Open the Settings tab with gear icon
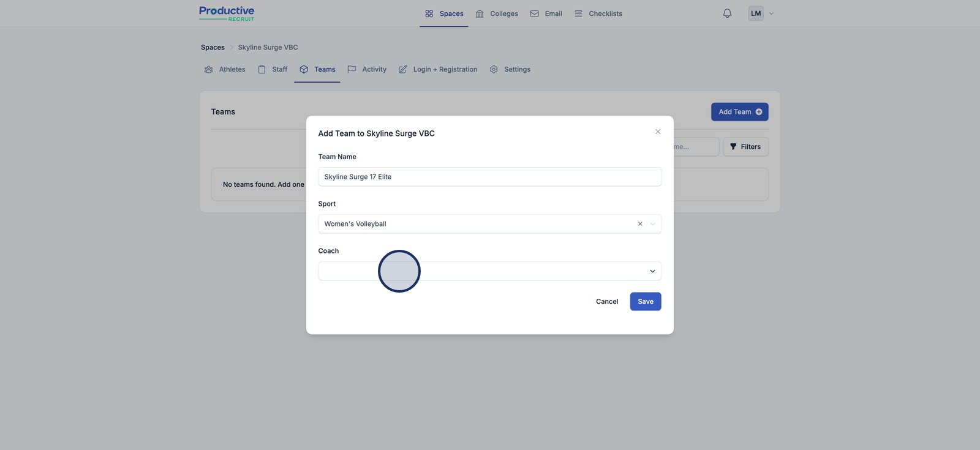Viewport: 980px width, 450px height. tap(510, 70)
